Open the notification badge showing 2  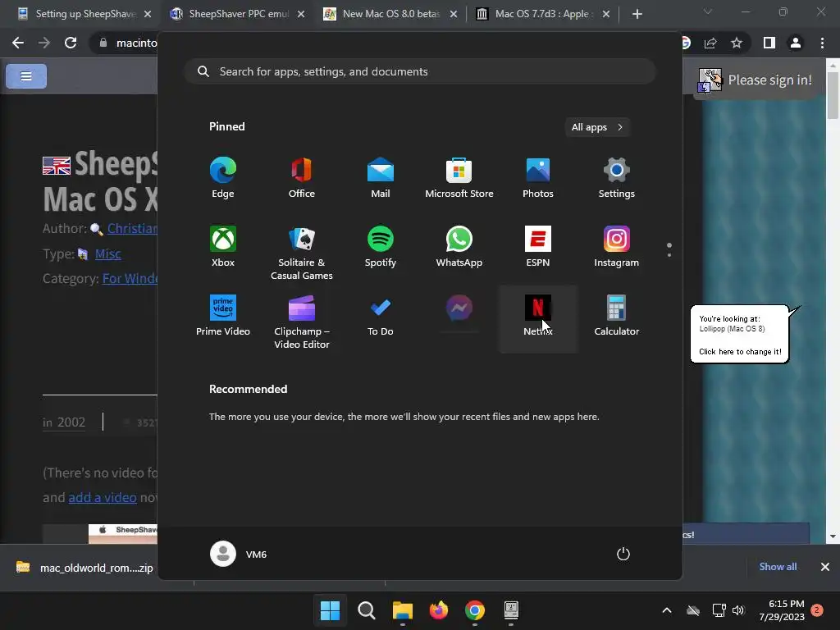tap(817, 610)
